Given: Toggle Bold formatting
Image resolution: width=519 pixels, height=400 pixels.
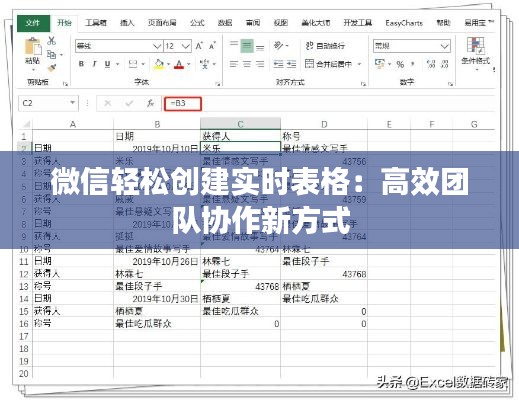Looking at the screenshot, I should pos(81,64).
